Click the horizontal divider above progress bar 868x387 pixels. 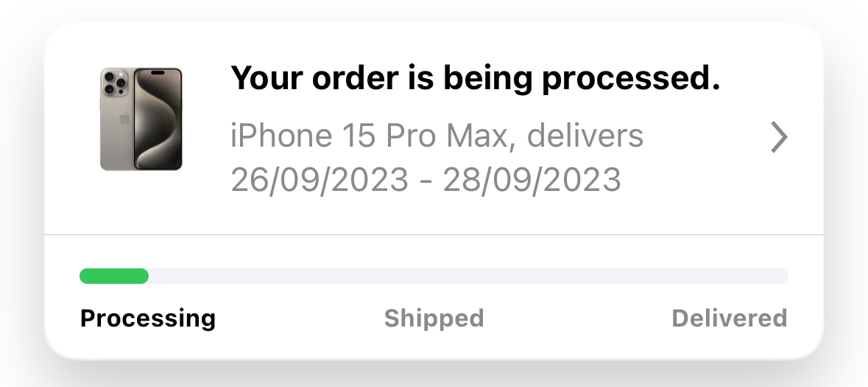click(434, 235)
